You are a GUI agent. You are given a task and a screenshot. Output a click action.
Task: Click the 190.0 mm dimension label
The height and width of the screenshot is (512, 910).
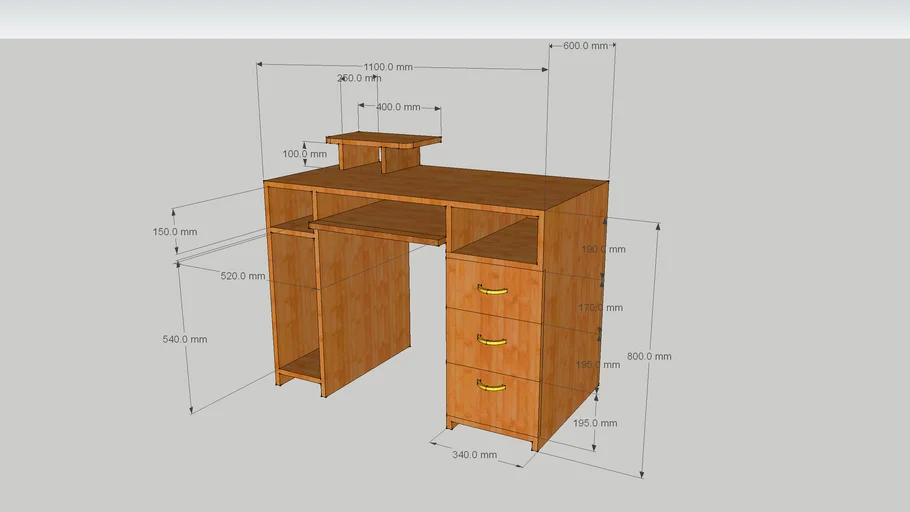coord(603,249)
